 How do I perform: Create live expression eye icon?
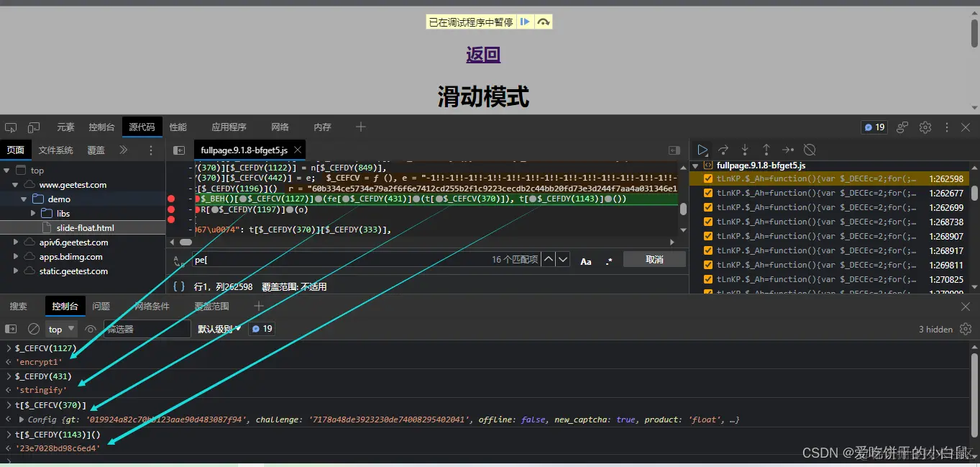coord(91,329)
